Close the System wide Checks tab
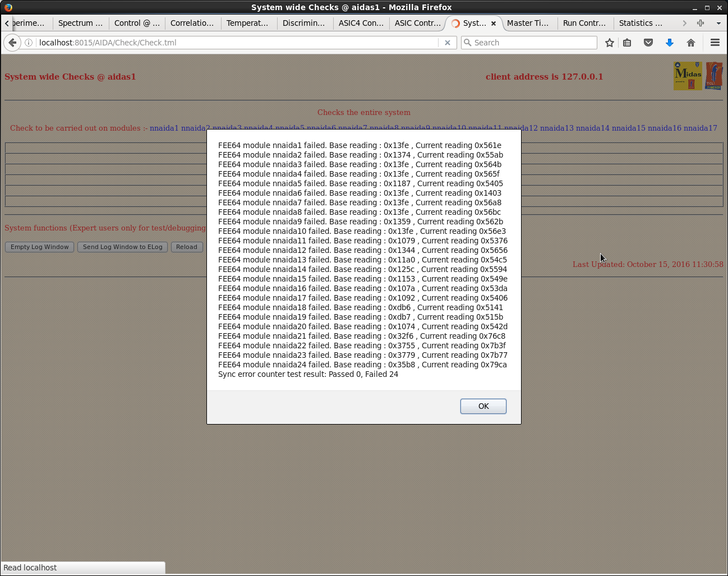 (494, 24)
